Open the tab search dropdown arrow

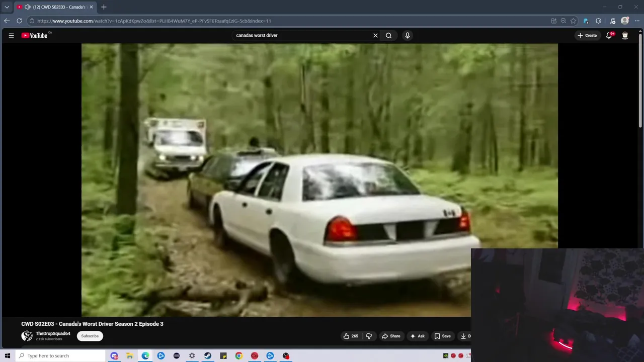pos(7,7)
